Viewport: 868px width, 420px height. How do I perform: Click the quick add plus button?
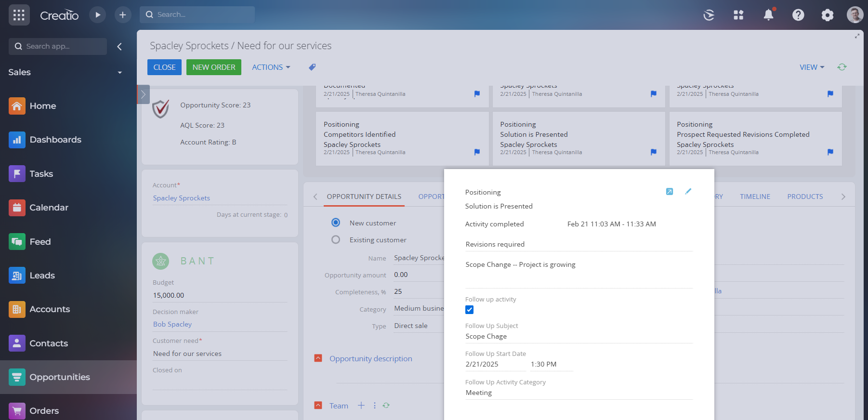123,15
